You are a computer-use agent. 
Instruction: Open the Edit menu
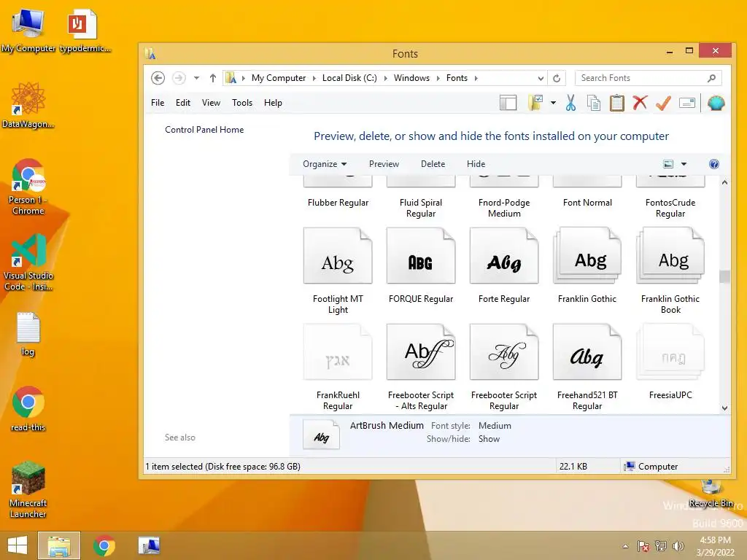pos(183,103)
